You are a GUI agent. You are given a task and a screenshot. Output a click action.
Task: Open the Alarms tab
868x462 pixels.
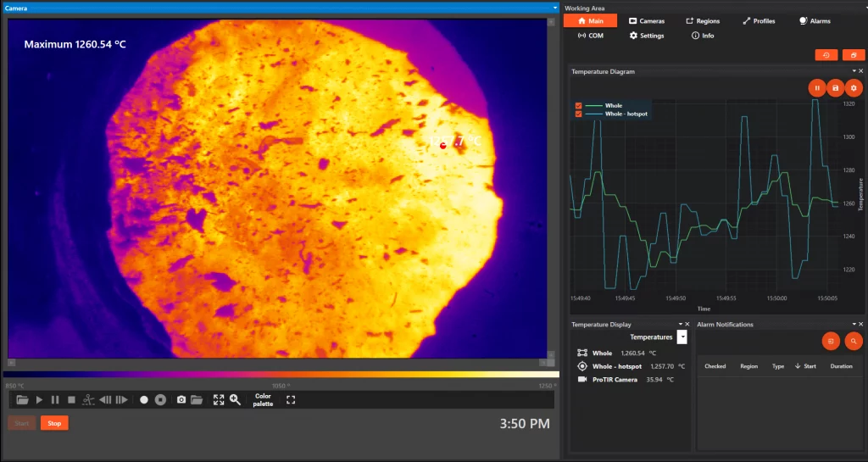[815, 21]
